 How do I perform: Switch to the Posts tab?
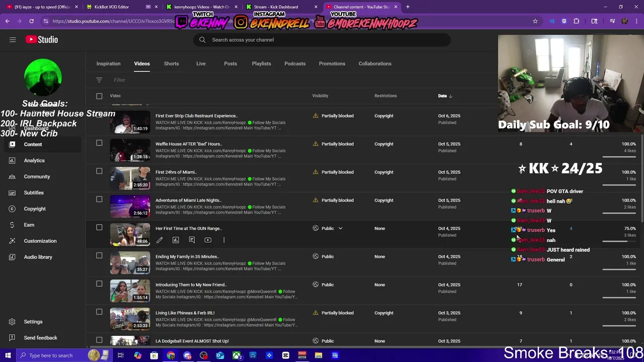(230, 64)
